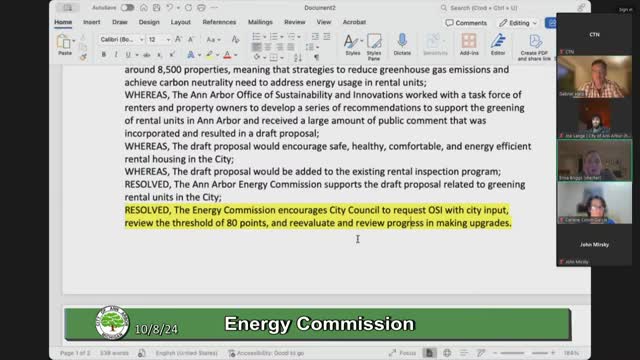
Task: Increase paragraph indent
Action: tap(327, 37)
